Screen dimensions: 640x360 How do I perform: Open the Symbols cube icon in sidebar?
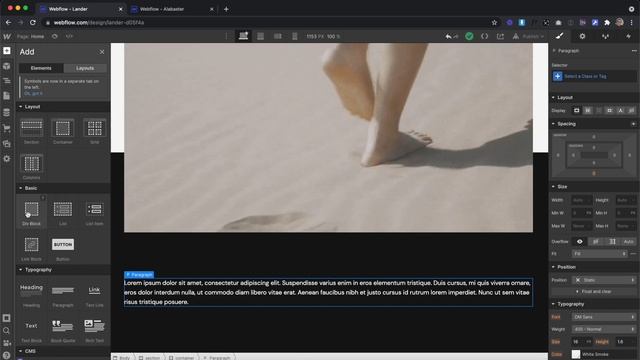[7, 66]
